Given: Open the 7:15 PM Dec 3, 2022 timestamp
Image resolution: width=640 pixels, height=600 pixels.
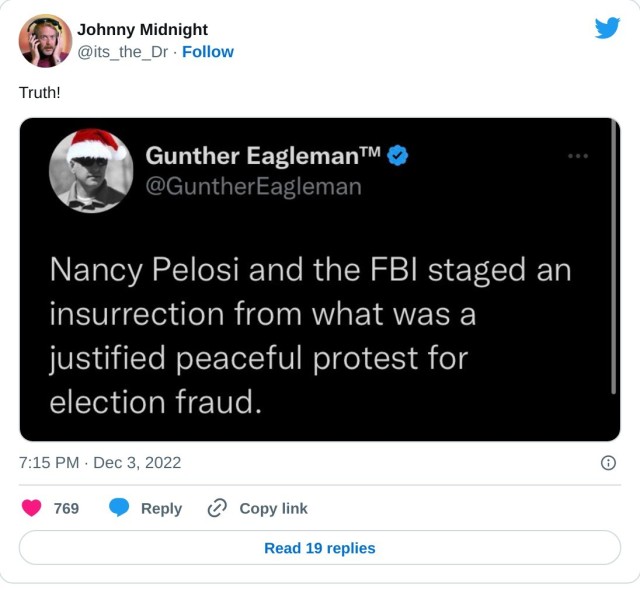Looking at the screenshot, I should (x=100, y=463).
